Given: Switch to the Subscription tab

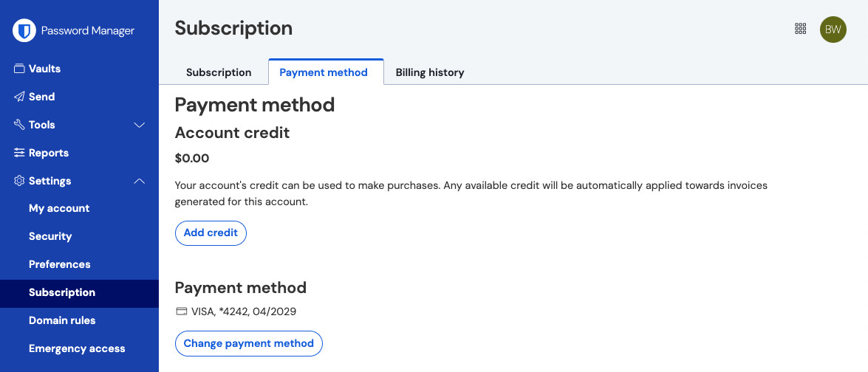Looking at the screenshot, I should pyautogui.click(x=219, y=72).
